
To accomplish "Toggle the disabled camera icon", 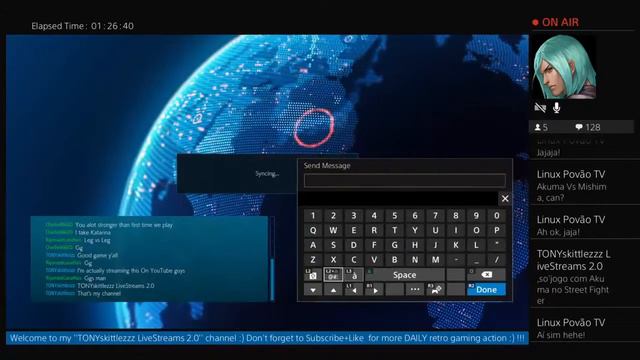I will (540, 108).
